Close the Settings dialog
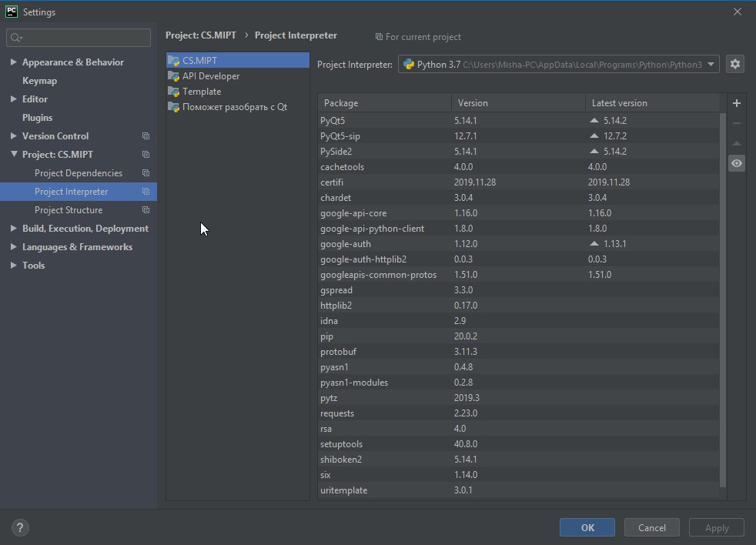This screenshot has width=756, height=545. 738,12
